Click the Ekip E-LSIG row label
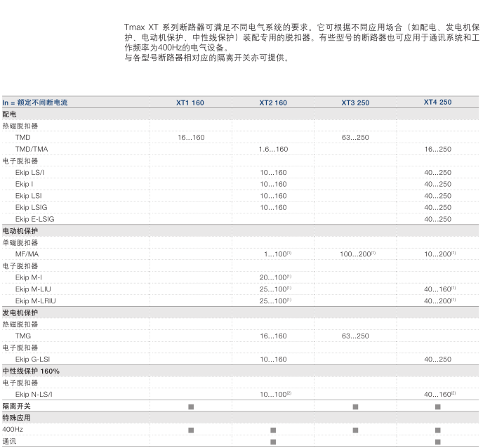The width and height of the screenshot is (497, 448). (34, 219)
